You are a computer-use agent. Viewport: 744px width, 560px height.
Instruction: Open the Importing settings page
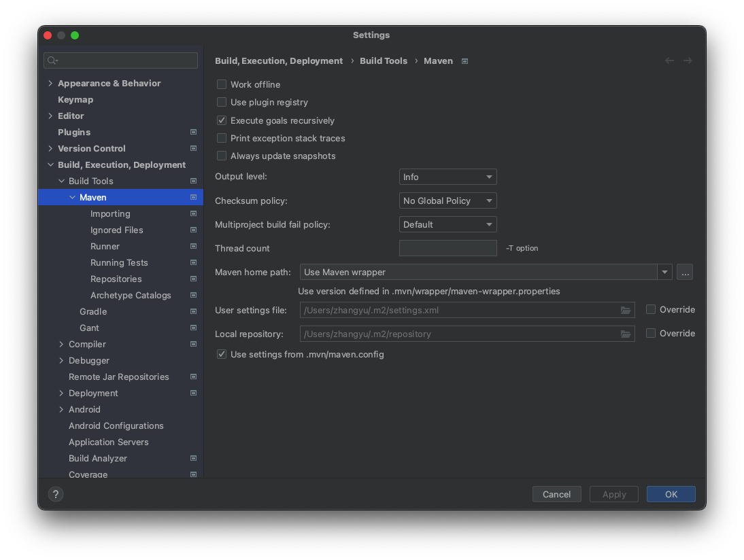[110, 214]
